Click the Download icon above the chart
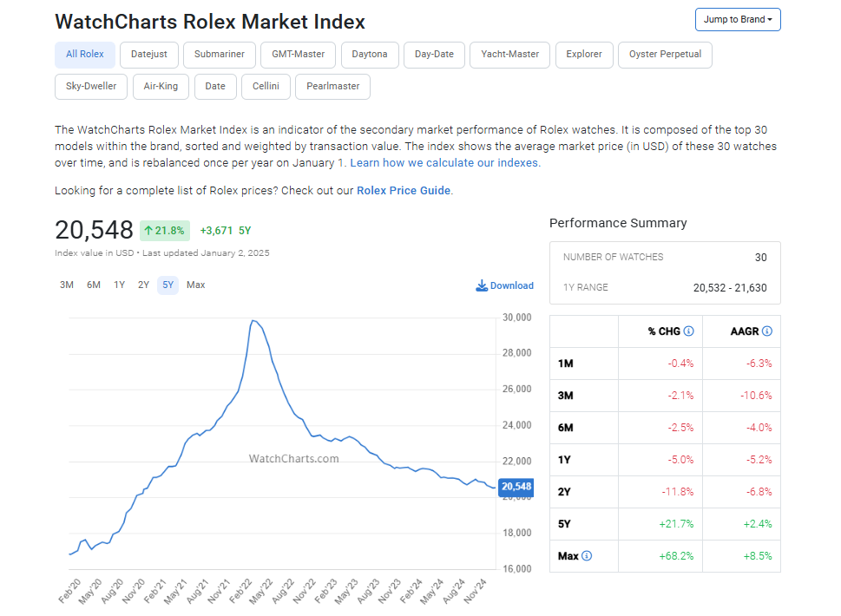Screen dimensions: 841x616 click(x=482, y=285)
